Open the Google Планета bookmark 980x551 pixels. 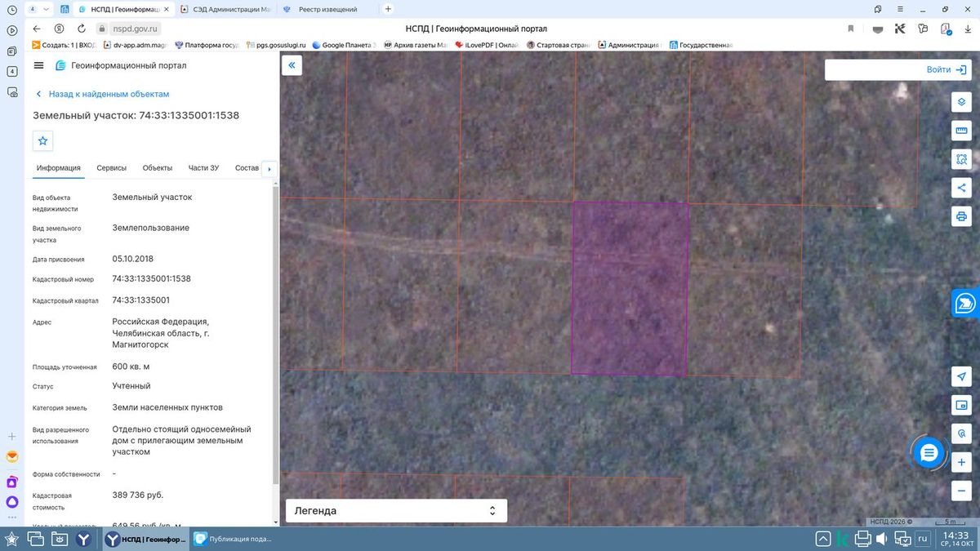click(343, 45)
